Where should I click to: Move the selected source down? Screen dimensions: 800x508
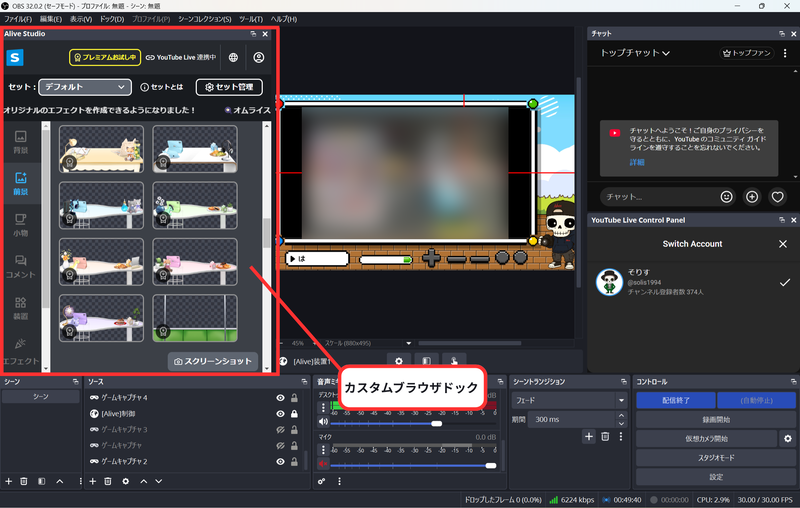click(x=159, y=481)
